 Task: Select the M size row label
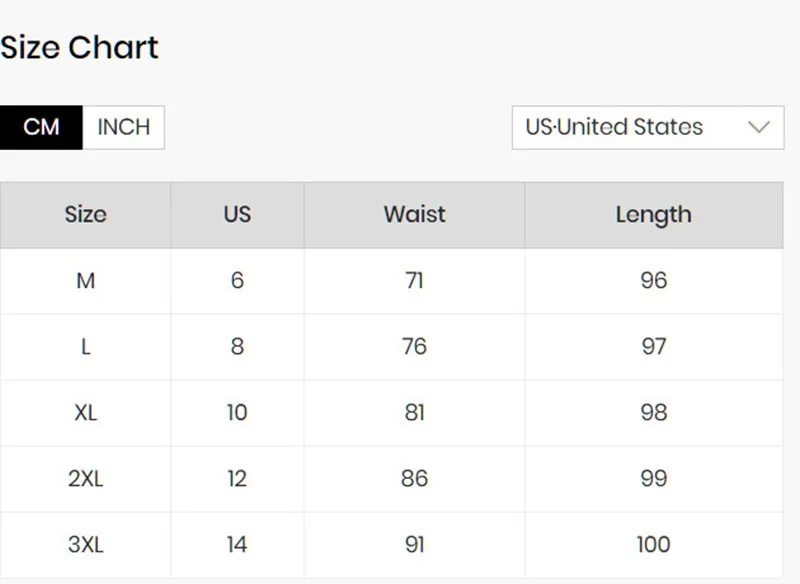point(85,280)
